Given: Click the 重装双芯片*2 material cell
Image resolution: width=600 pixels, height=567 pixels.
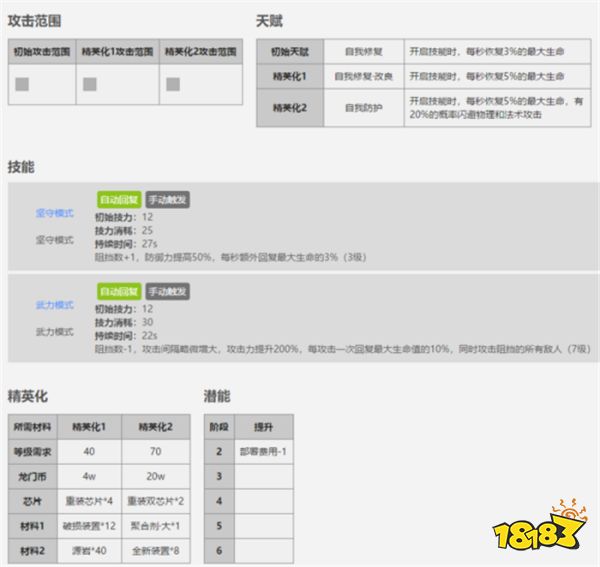Looking at the screenshot, I should 154,500.
